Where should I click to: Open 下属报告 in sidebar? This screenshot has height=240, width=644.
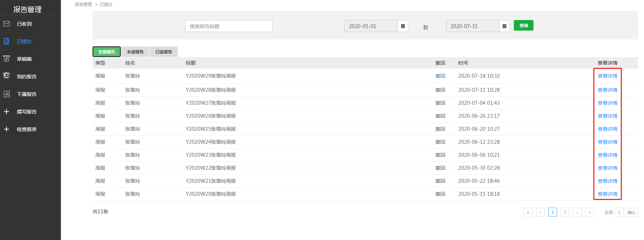[x=27, y=94]
